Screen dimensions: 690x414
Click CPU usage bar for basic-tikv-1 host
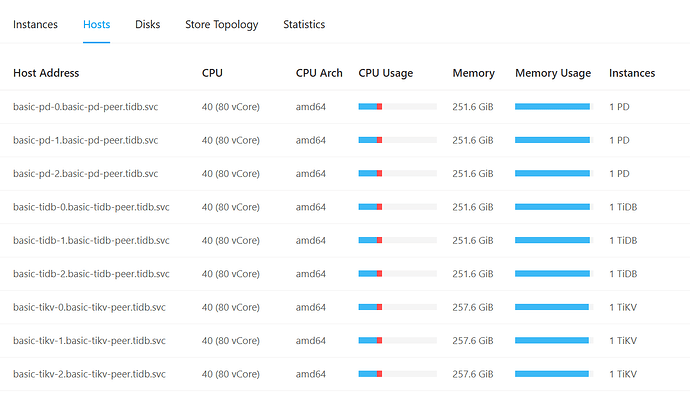(397, 341)
